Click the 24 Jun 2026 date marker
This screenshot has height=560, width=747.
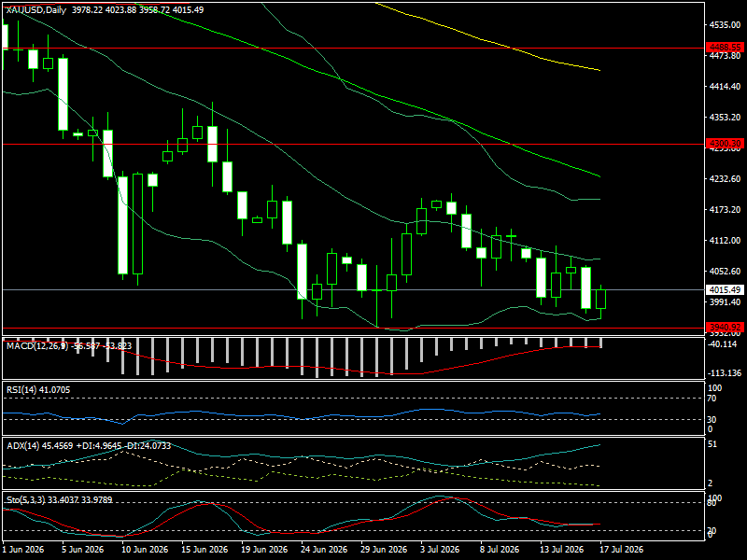pyautogui.click(x=324, y=550)
